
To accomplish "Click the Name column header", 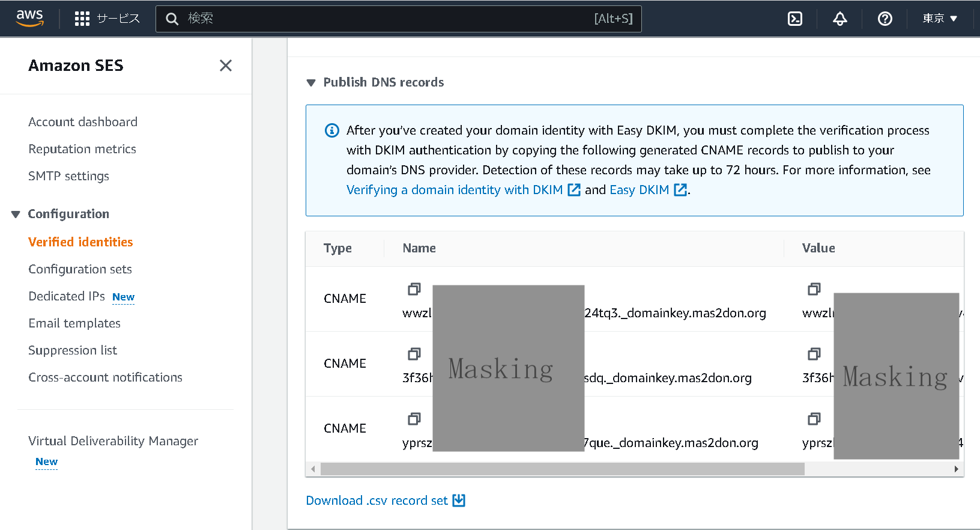I will pos(419,248).
